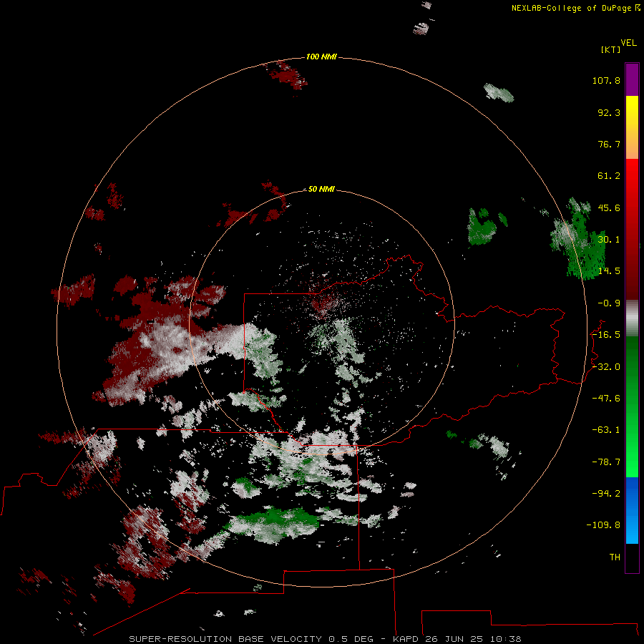The width and height of the screenshot is (644, 644).
Task: Click the -47.6 legend value
Action: pyautogui.click(x=606, y=399)
